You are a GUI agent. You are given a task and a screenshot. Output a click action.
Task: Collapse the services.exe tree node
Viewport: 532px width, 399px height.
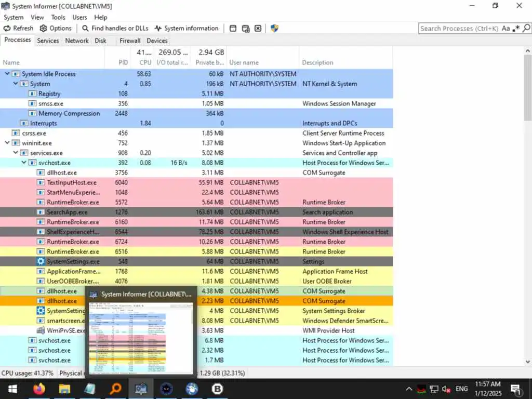[x=15, y=153]
